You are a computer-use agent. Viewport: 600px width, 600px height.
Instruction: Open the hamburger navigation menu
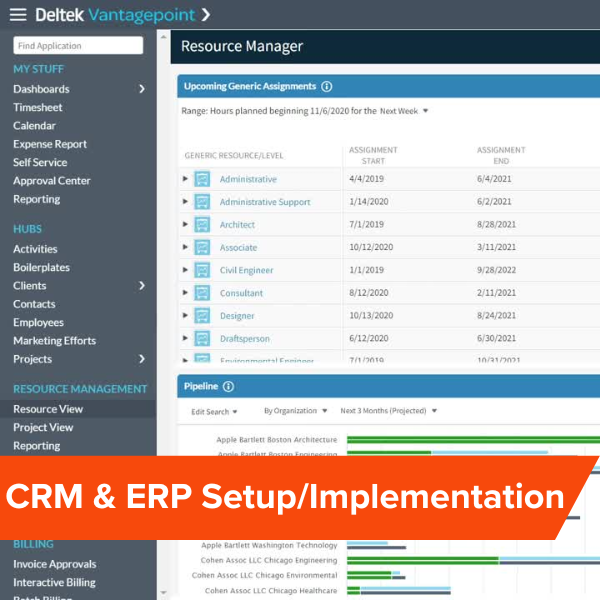tap(18, 15)
